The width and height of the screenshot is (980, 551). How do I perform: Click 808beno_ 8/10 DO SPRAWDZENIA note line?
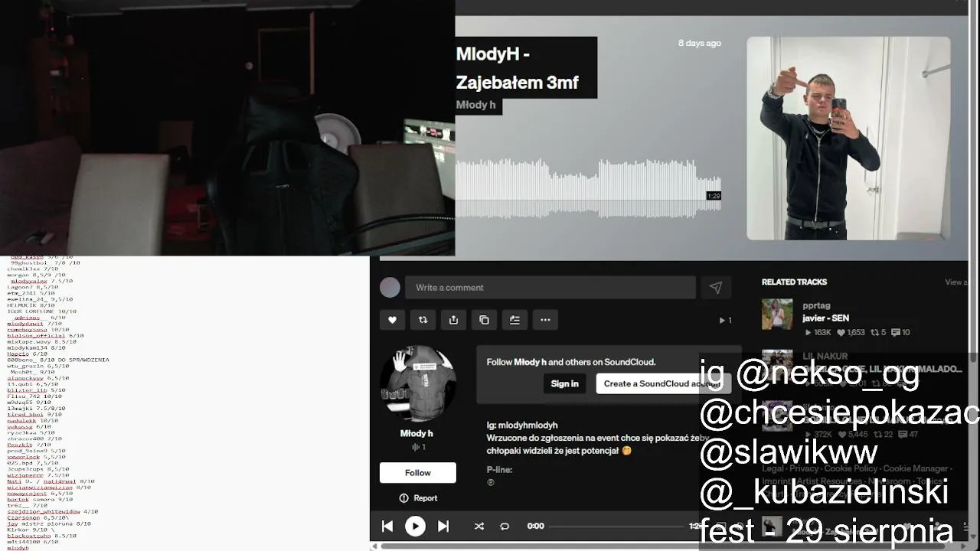coord(58,360)
